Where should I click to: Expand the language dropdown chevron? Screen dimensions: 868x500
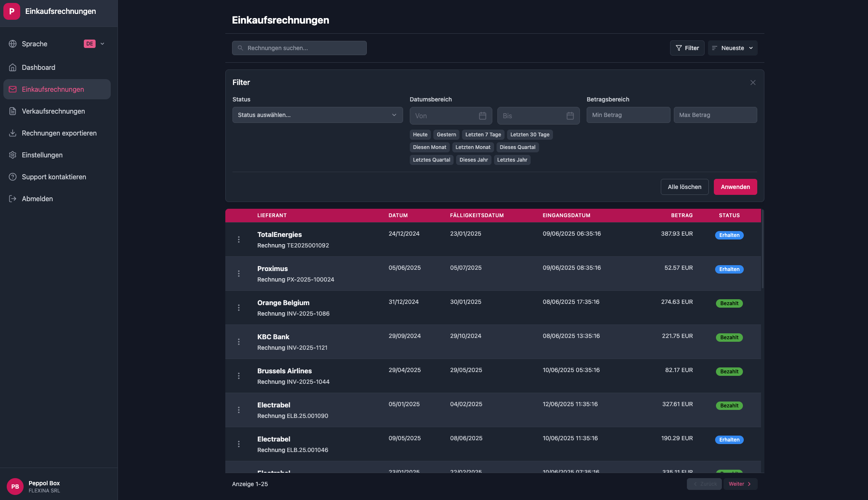point(102,44)
